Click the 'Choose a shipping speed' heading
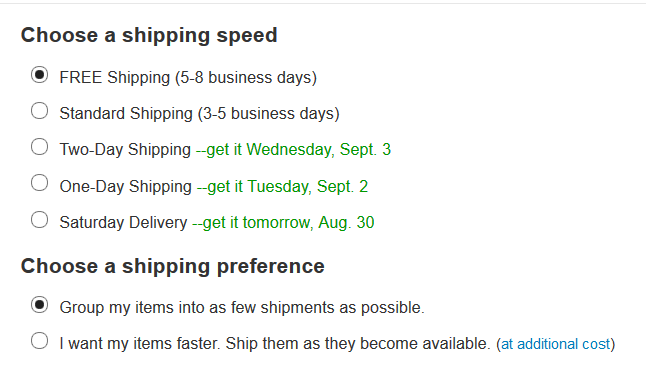 (149, 35)
